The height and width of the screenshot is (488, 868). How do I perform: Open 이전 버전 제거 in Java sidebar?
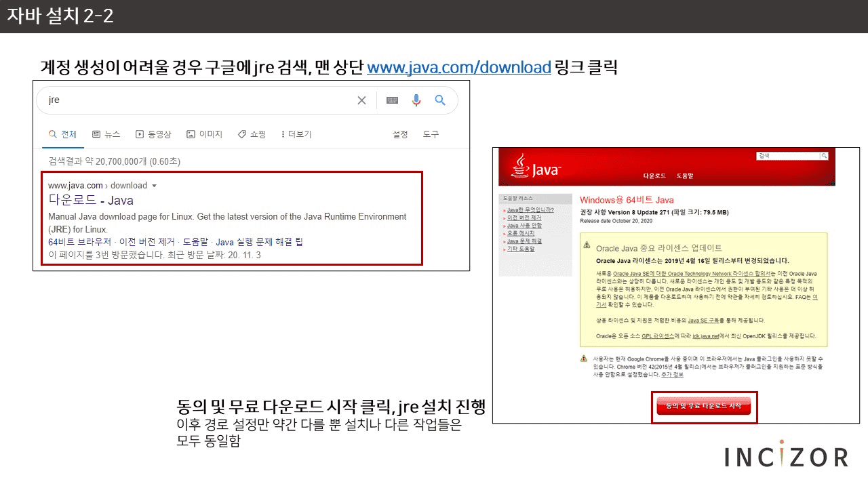(524, 218)
